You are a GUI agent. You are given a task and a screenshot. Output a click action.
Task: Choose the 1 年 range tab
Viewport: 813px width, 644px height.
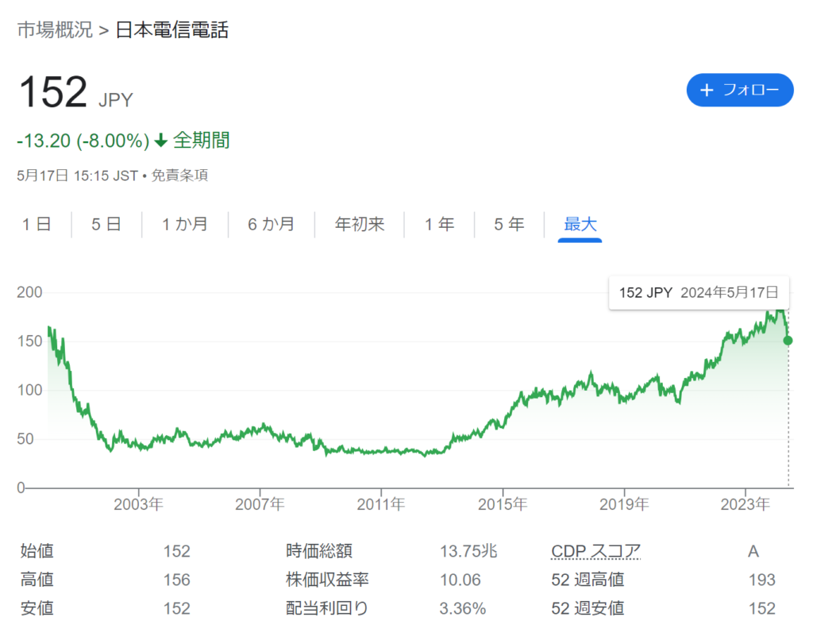pyautogui.click(x=439, y=224)
